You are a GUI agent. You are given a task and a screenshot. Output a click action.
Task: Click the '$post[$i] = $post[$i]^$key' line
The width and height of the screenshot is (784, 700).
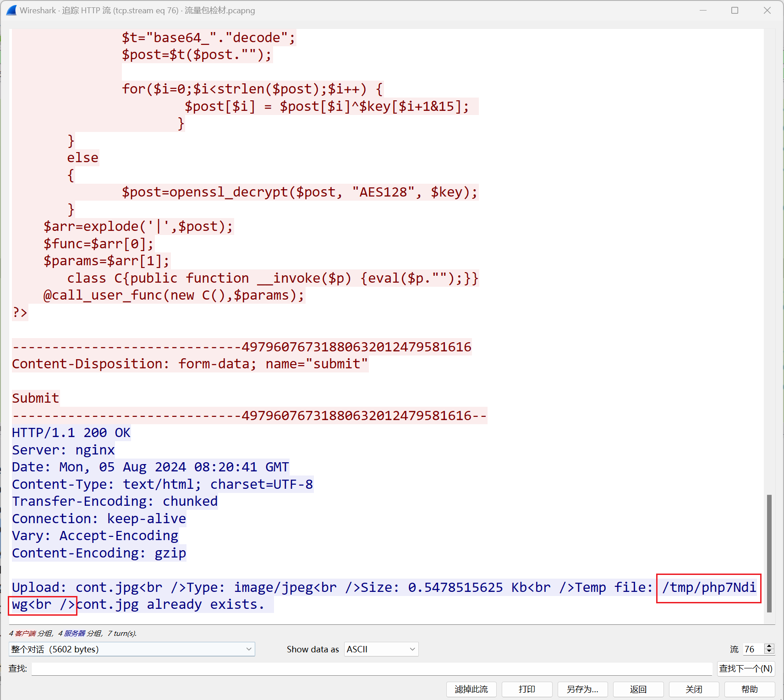[x=327, y=106]
